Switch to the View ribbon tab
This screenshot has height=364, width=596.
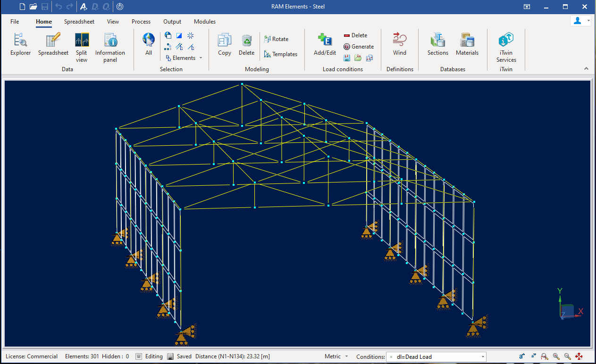pyautogui.click(x=113, y=22)
